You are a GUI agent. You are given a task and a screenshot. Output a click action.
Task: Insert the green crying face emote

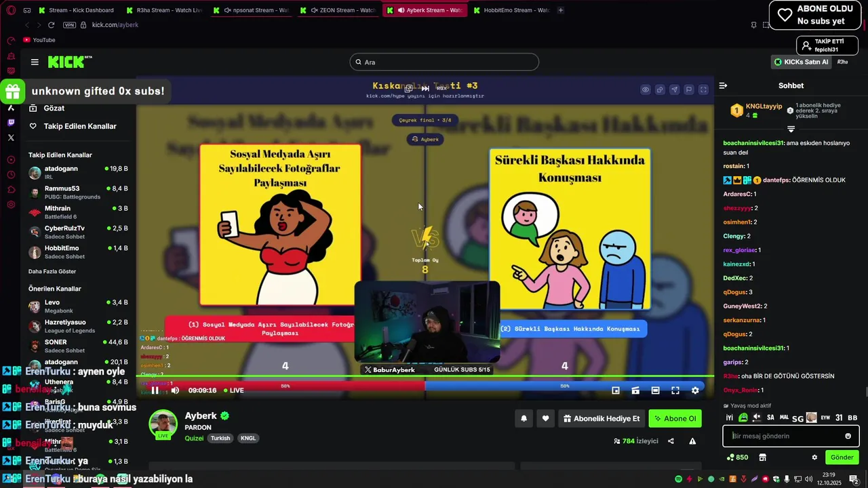coord(743,418)
